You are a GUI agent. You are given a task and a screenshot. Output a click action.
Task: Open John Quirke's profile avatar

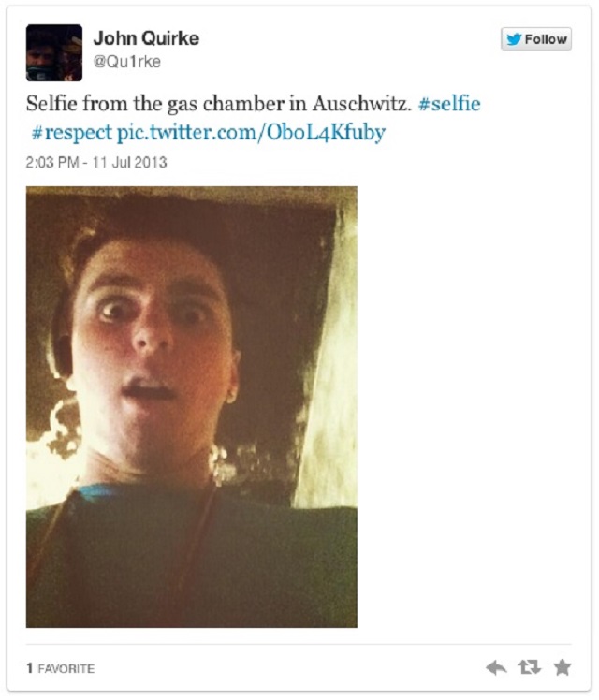pyautogui.click(x=54, y=52)
